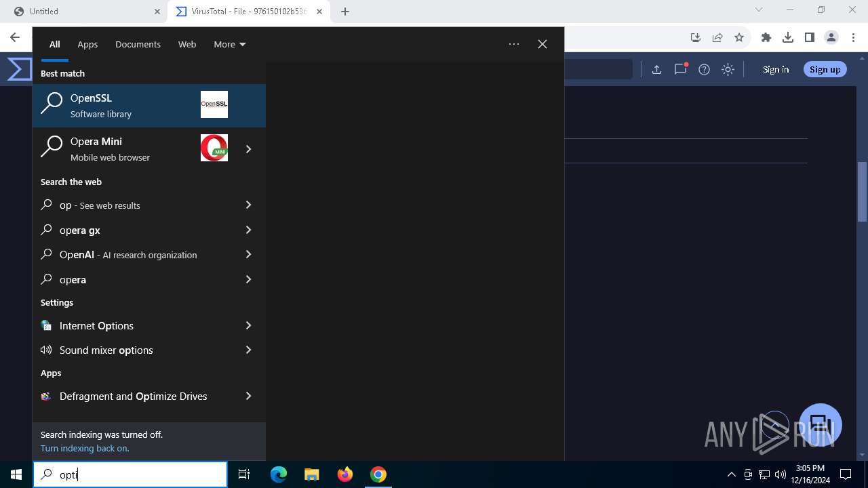Switch to the Apps search tab
Viewport: 868px width, 488px height.
coord(87,44)
